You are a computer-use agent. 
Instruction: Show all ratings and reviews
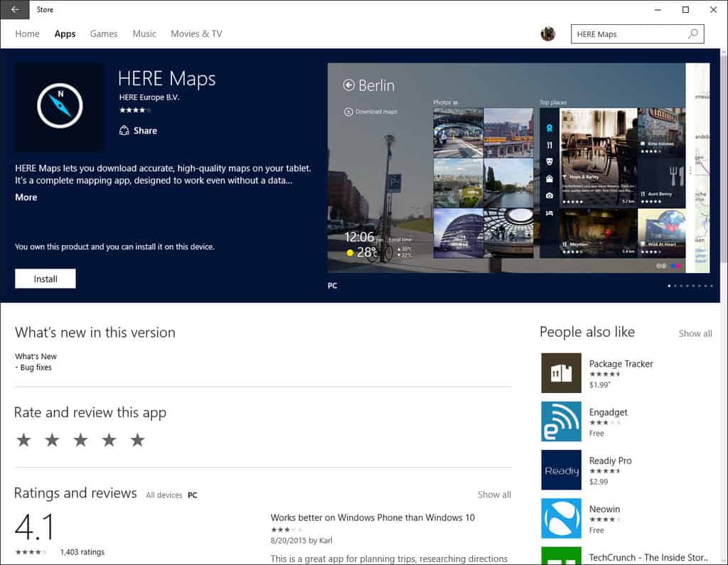coord(493,495)
